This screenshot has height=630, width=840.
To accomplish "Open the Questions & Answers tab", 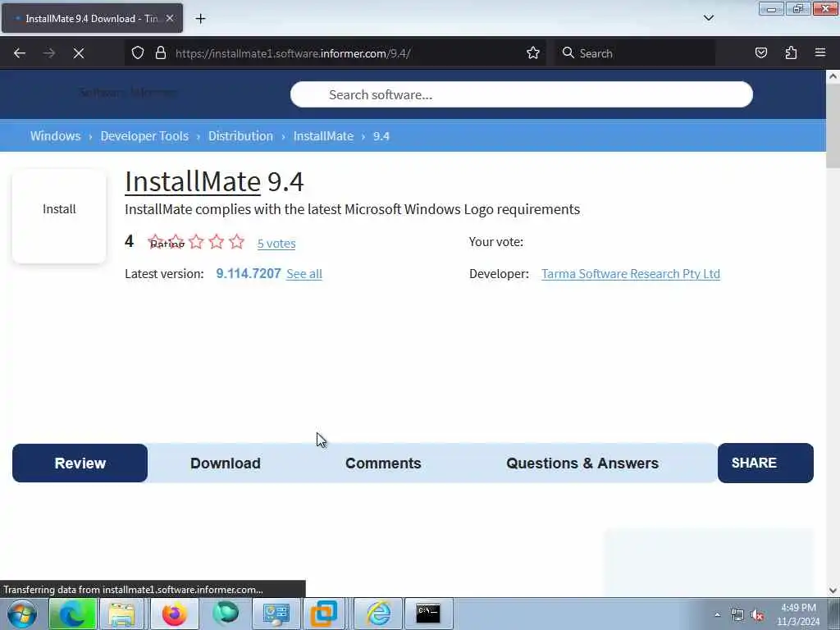I will [x=582, y=463].
